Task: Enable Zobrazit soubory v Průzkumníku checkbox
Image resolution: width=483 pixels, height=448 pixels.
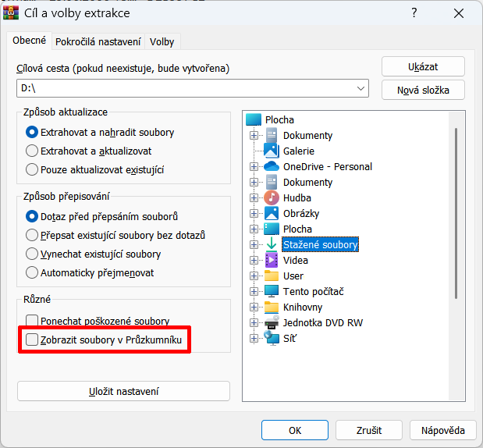Action: coord(33,340)
